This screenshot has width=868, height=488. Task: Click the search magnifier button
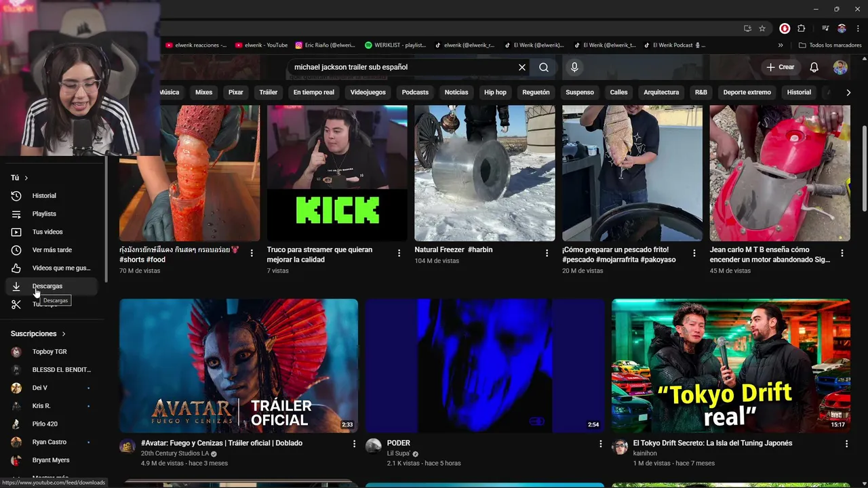pyautogui.click(x=544, y=67)
